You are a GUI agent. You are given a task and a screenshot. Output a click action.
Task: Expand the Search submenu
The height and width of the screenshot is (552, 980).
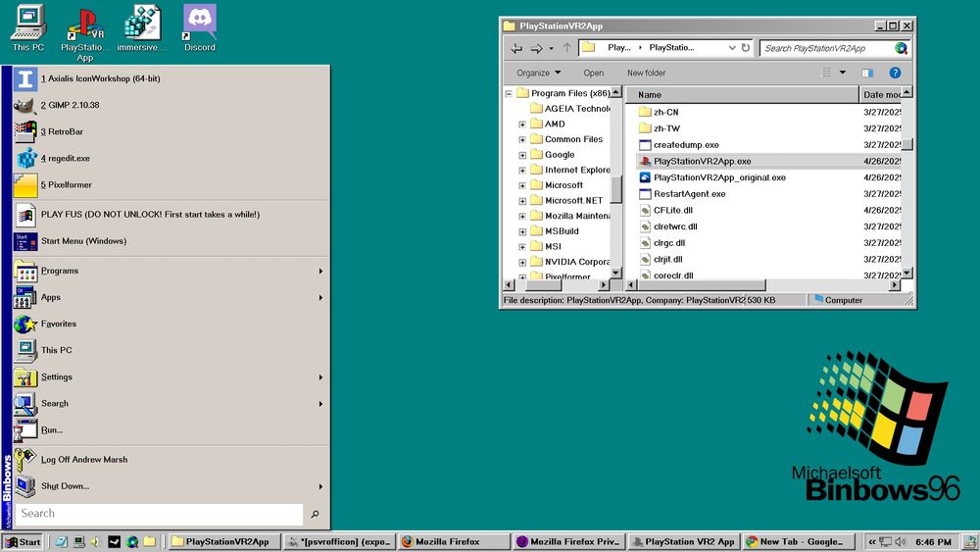[171, 403]
